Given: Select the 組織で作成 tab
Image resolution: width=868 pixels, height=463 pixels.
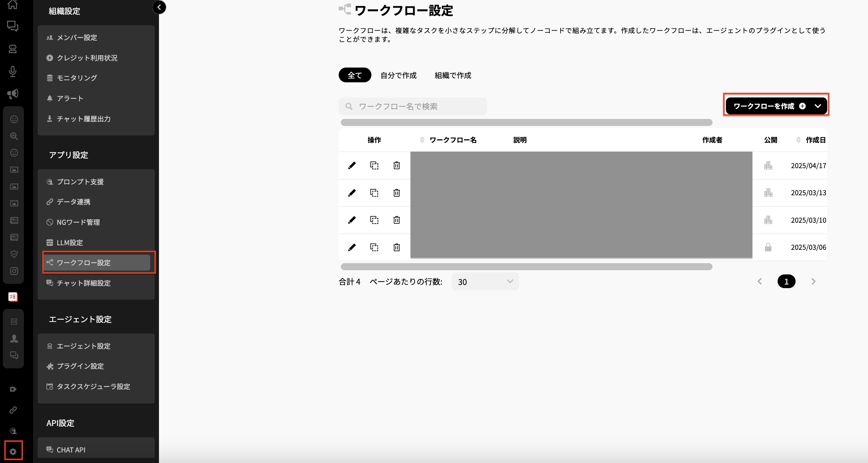Looking at the screenshot, I should (x=453, y=75).
